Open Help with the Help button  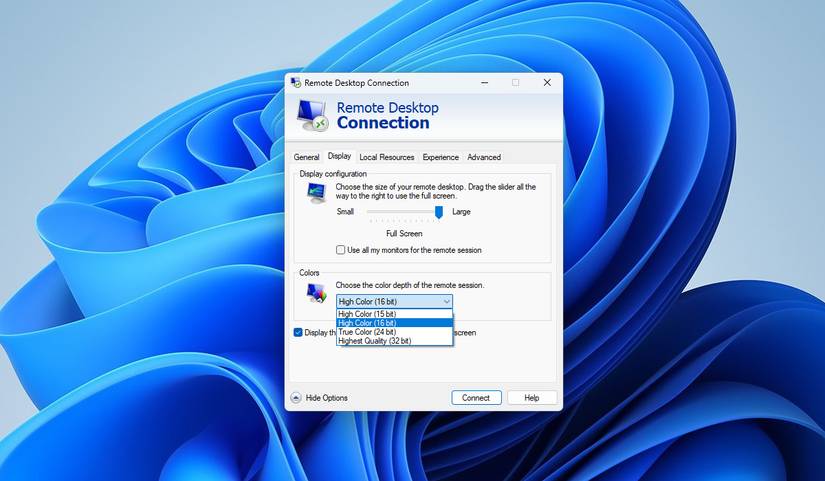click(x=531, y=398)
